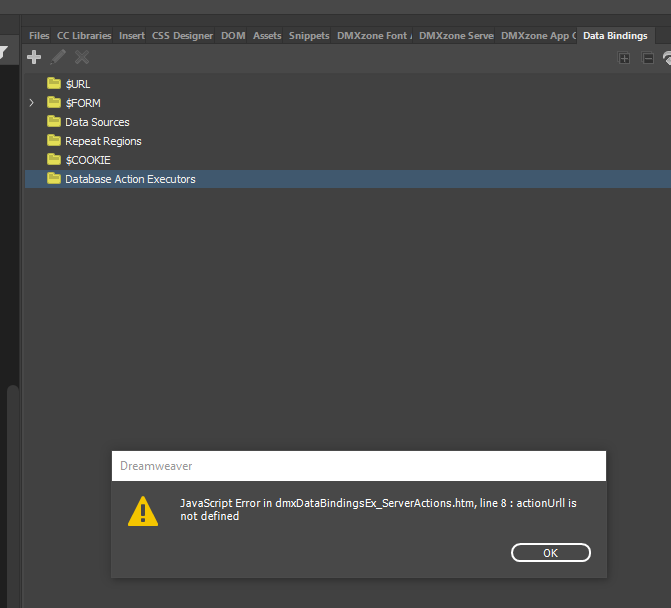Image resolution: width=671 pixels, height=608 pixels.
Task: Click the filter funnel icon on left
Action: pyautogui.click(x=3, y=53)
